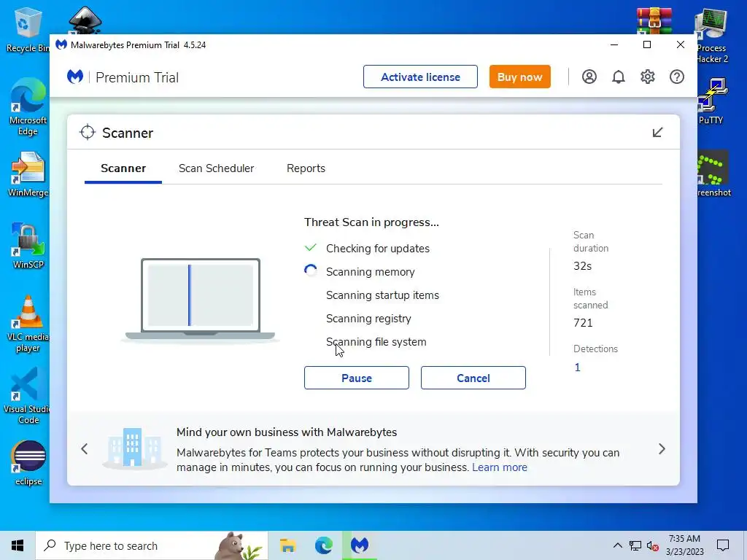Open the notifications bell
The width and height of the screenshot is (747, 560).
pos(619,77)
